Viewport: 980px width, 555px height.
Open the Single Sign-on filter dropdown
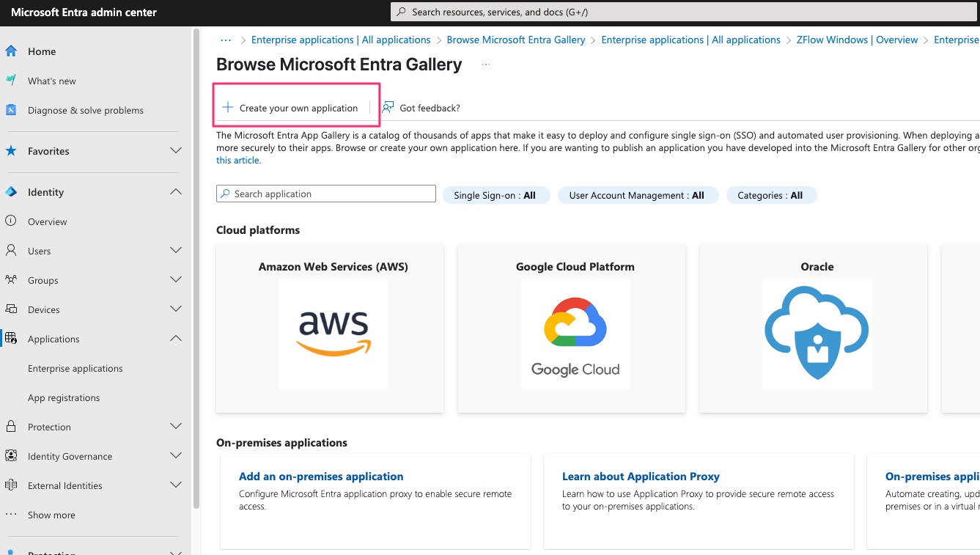(x=496, y=195)
